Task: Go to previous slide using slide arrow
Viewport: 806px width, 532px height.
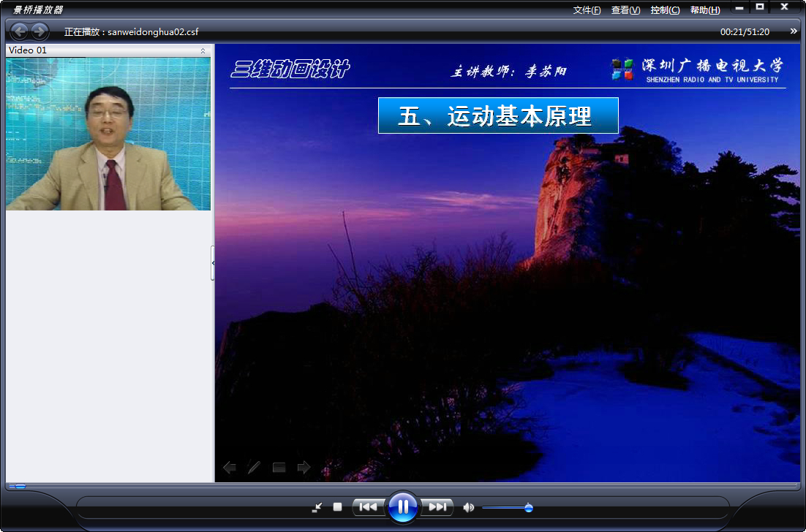Action: (229, 467)
